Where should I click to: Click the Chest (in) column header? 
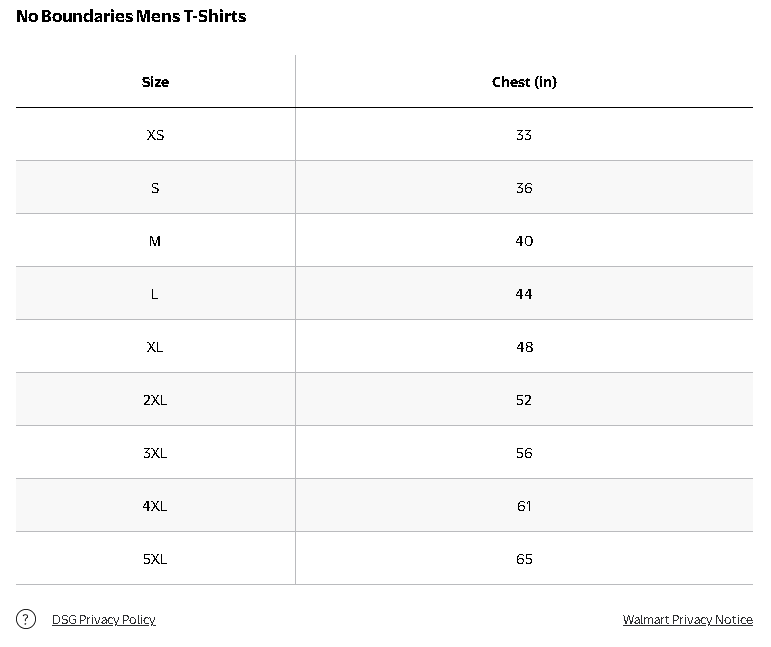coord(524,82)
